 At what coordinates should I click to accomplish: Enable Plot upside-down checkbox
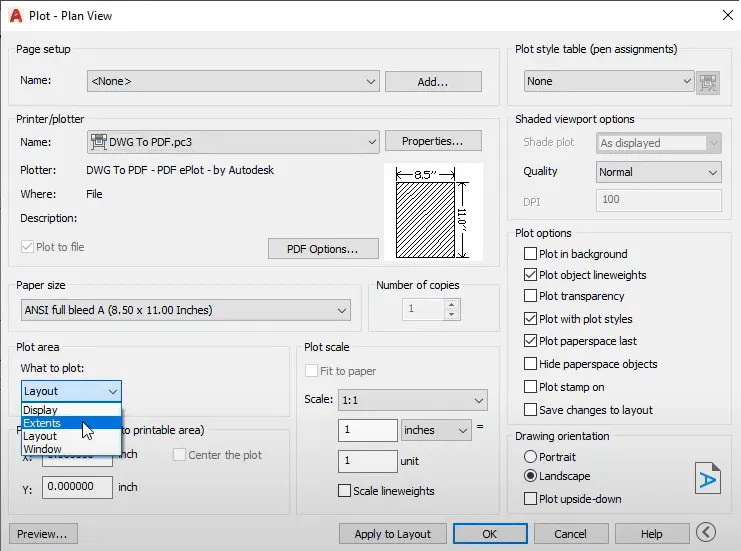point(530,499)
